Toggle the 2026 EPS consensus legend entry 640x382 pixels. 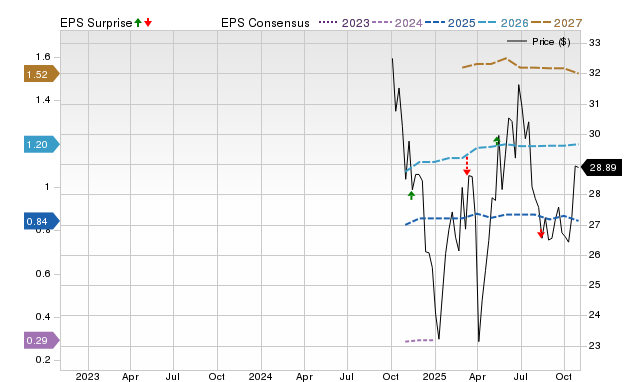pos(503,23)
